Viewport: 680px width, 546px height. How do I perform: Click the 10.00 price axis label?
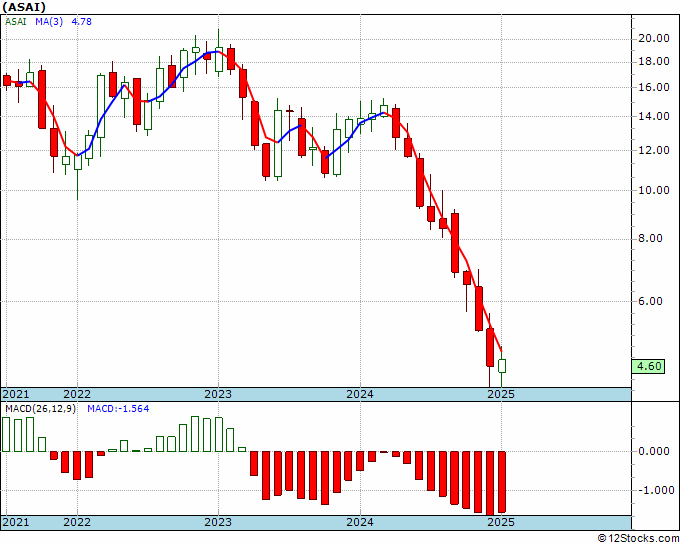coord(654,190)
